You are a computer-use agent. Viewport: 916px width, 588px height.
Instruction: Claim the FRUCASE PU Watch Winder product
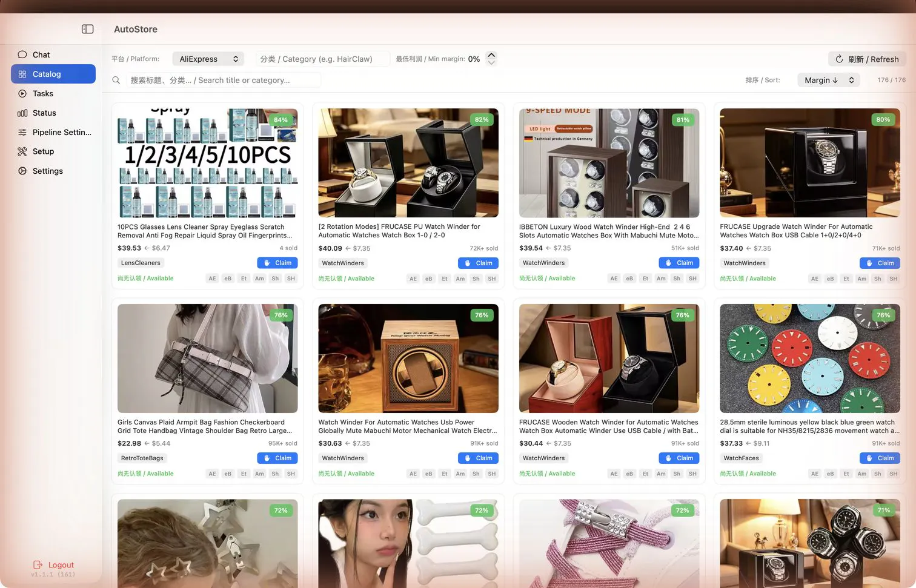(x=478, y=263)
